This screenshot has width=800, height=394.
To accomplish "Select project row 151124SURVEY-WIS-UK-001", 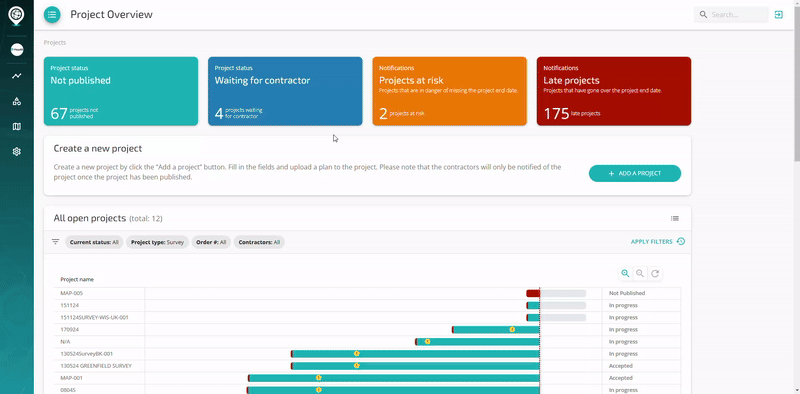I will click(367, 317).
